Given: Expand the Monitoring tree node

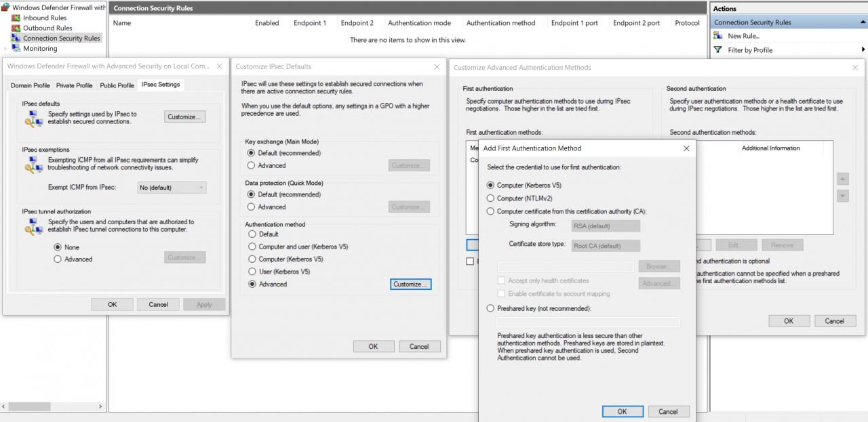Looking at the screenshot, I should pos(6,49).
